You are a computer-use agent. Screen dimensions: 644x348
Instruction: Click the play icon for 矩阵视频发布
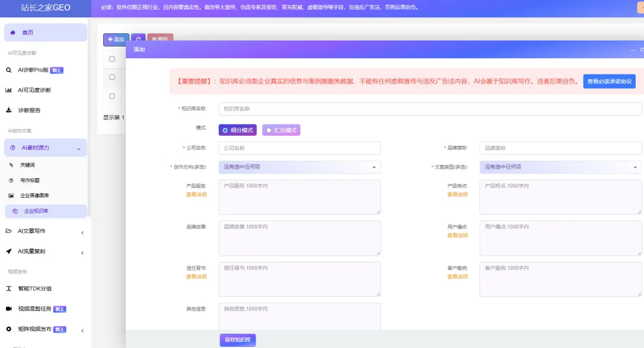point(8,329)
